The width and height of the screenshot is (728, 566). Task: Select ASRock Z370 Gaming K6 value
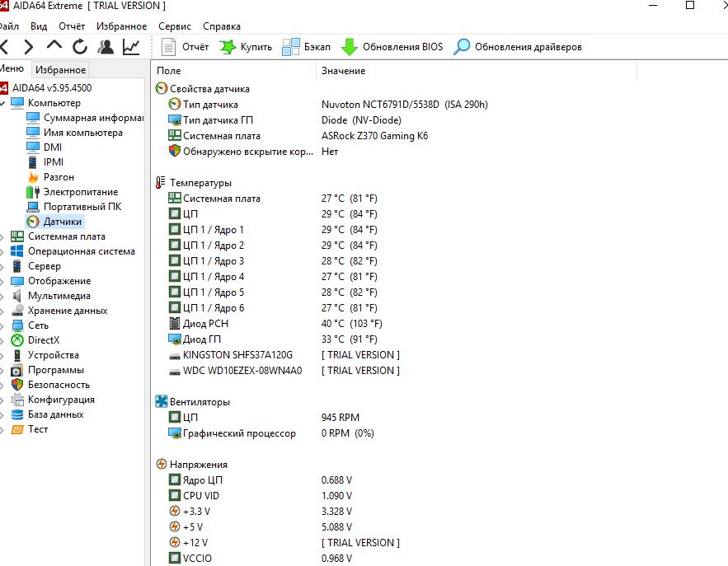374,136
